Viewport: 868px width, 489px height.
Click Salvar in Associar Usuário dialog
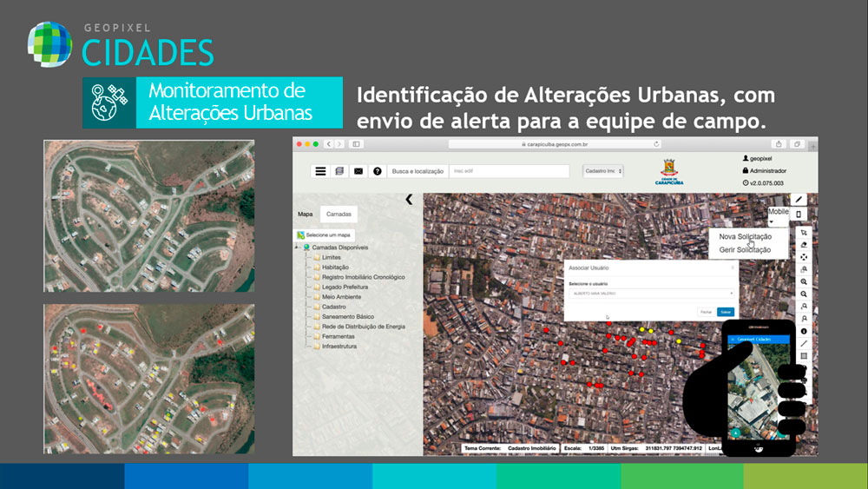725,312
